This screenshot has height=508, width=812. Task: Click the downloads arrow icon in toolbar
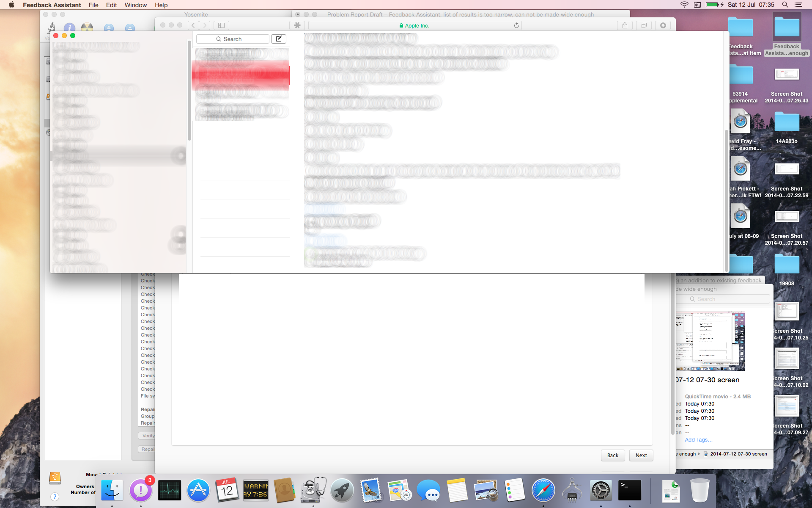[663, 25]
